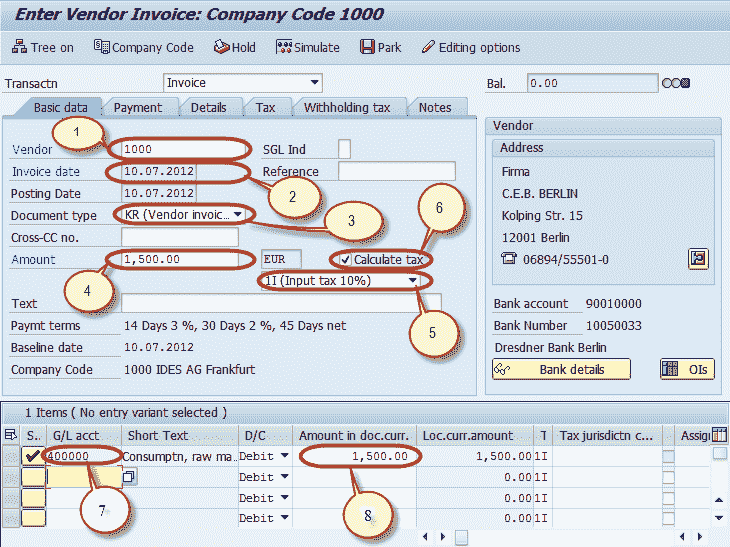The image size is (730, 547).
Task: Click the vertical scroll down arrow in items table
Action: pos(719,518)
